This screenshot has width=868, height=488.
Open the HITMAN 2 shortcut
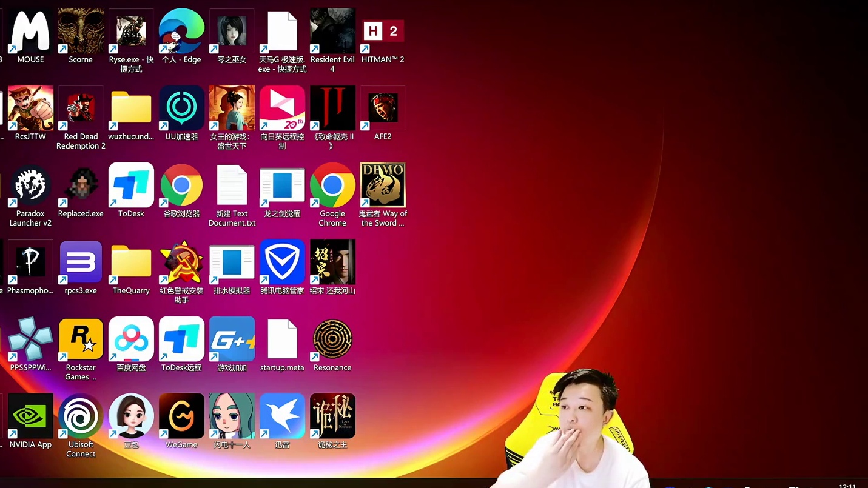tap(383, 32)
